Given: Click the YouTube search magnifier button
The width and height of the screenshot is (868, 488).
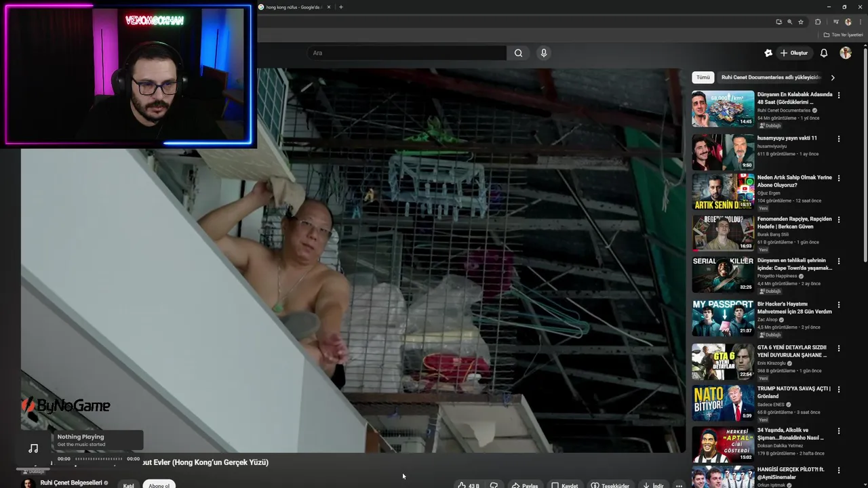Looking at the screenshot, I should [x=518, y=53].
